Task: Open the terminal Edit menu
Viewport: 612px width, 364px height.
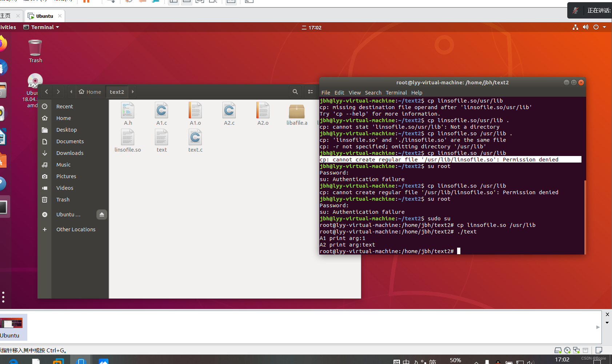Action: pos(339,93)
